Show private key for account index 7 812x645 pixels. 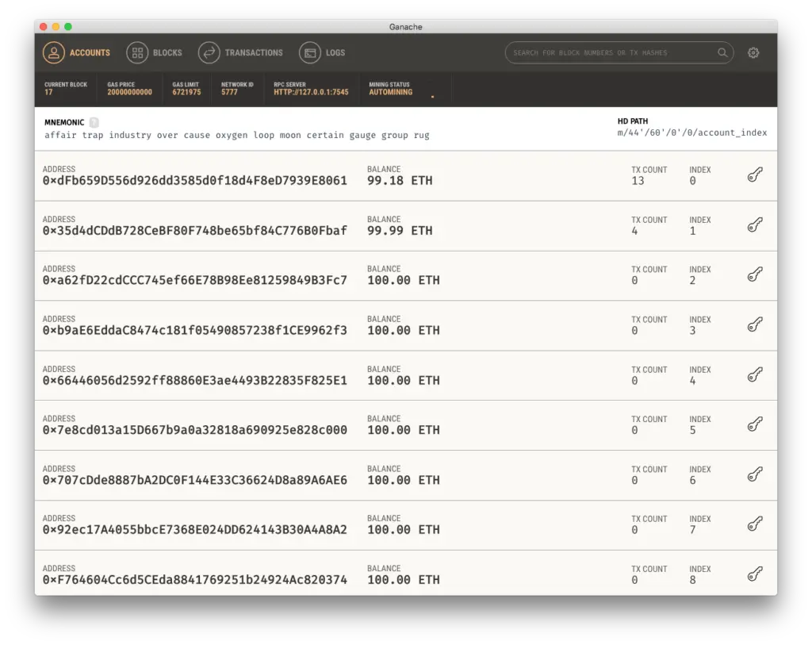pyautogui.click(x=755, y=524)
